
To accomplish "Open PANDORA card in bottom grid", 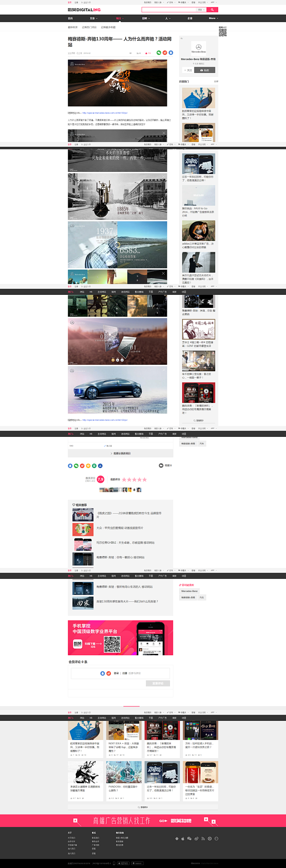I will tap(124, 788).
